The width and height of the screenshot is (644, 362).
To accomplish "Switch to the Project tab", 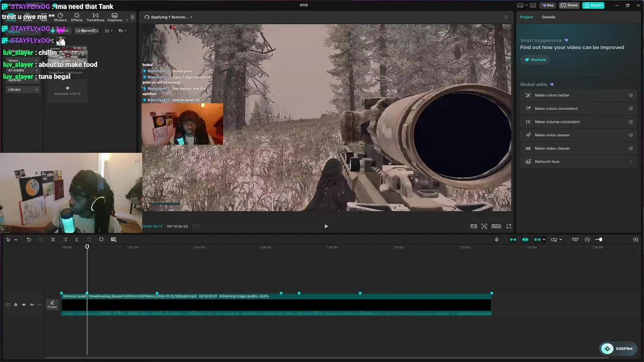I will click(526, 17).
